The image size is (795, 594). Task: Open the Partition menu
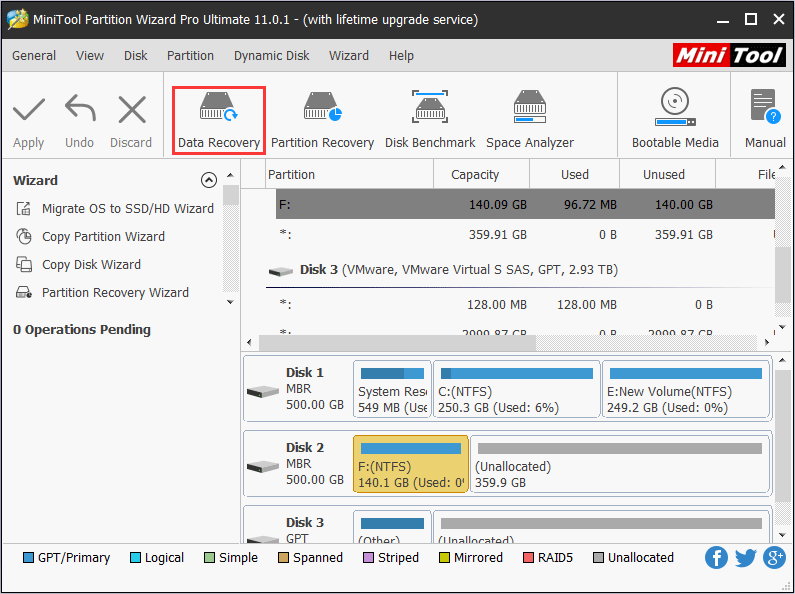pos(191,55)
